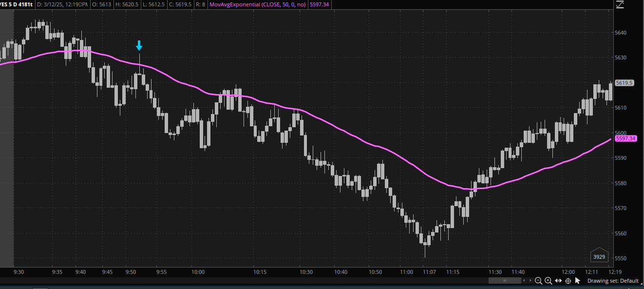Click the zoom-in magnifier icon
Screen dimensions: 644x289
pyautogui.click(x=549, y=281)
